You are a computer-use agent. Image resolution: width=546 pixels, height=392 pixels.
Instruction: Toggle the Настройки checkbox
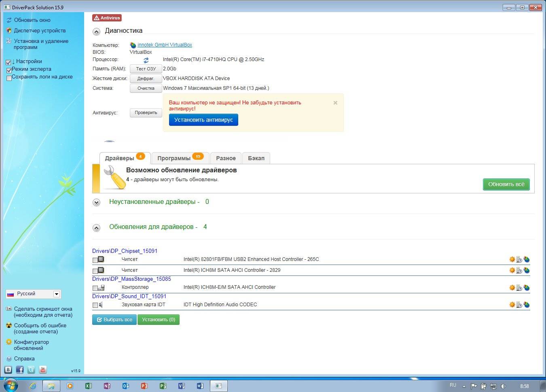[x=8, y=62]
